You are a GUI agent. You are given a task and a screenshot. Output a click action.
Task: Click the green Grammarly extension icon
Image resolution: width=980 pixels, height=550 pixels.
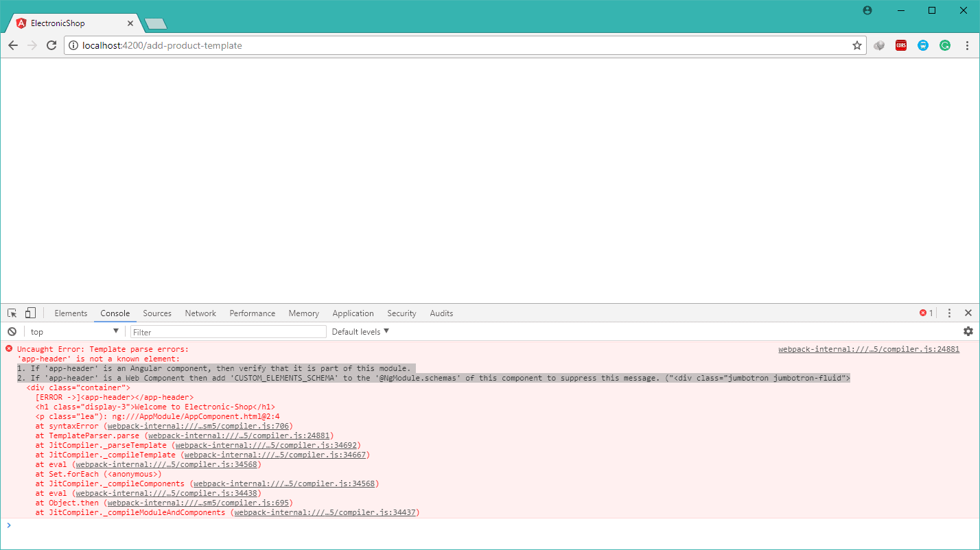944,46
